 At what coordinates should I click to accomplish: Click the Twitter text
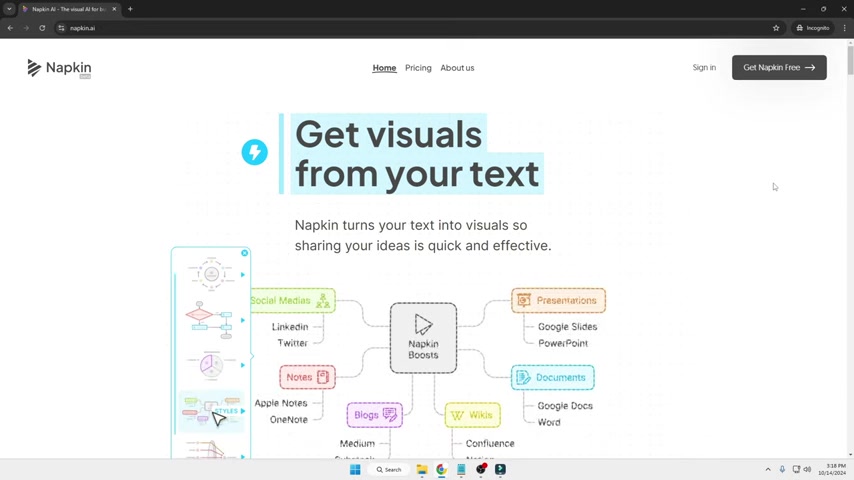(292, 343)
